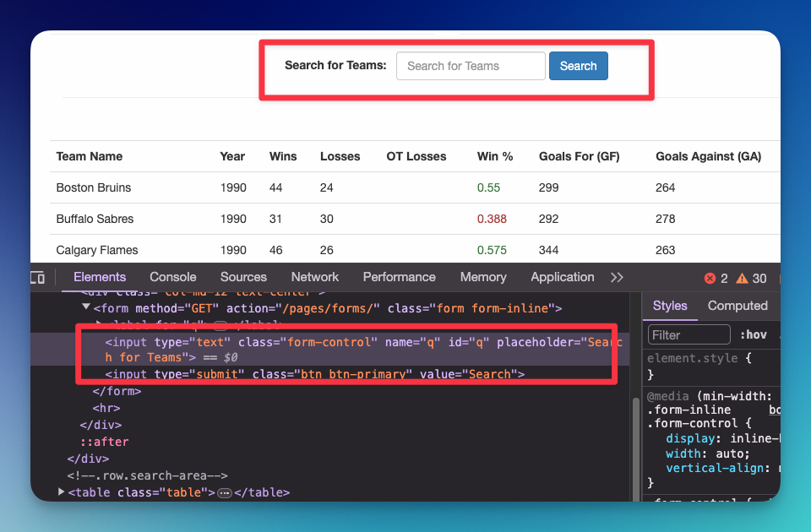Image resolution: width=811 pixels, height=532 pixels.
Task: Click the display property in Styles
Action: (690, 438)
